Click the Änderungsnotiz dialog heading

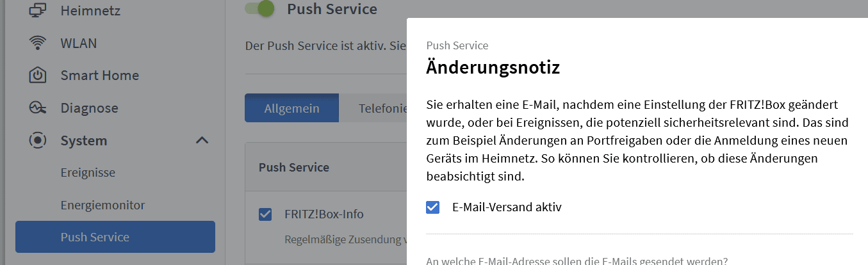point(493,67)
